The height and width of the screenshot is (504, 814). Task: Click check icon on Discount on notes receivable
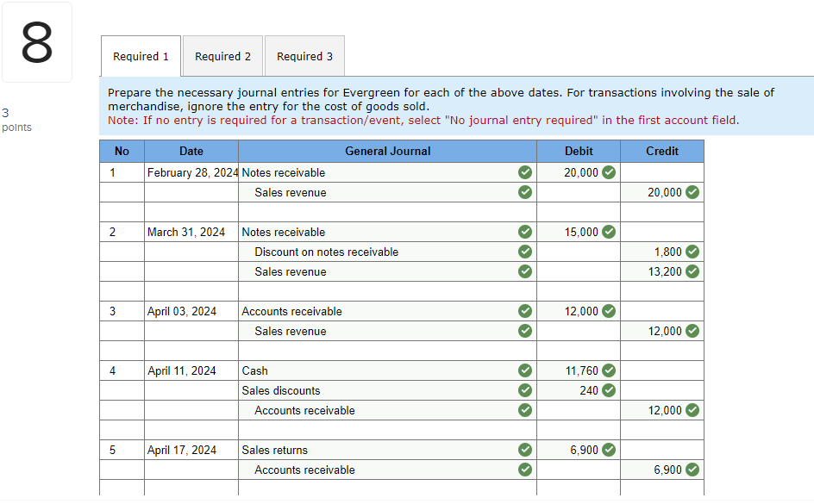(x=525, y=252)
